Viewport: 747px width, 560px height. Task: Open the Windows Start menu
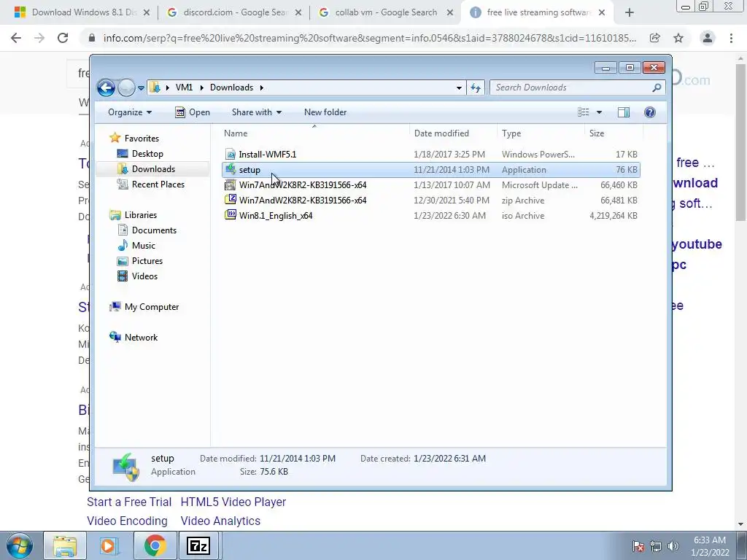pyautogui.click(x=20, y=545)
